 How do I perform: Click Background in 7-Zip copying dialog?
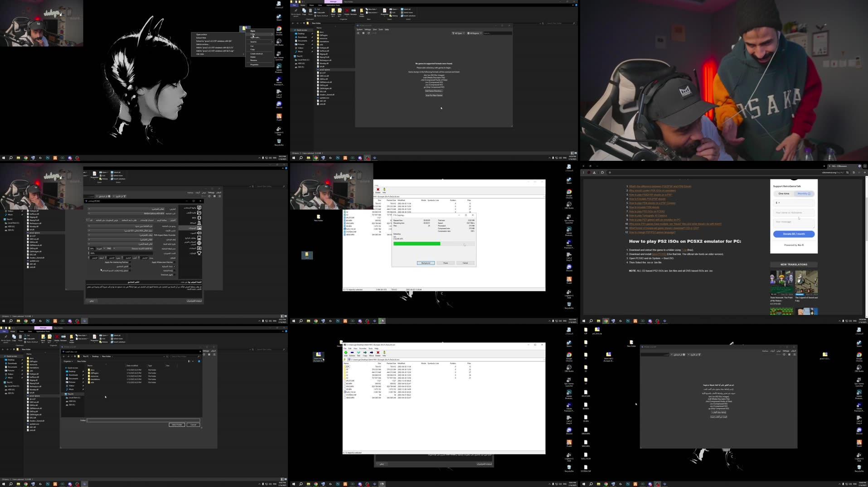[426, 263]
